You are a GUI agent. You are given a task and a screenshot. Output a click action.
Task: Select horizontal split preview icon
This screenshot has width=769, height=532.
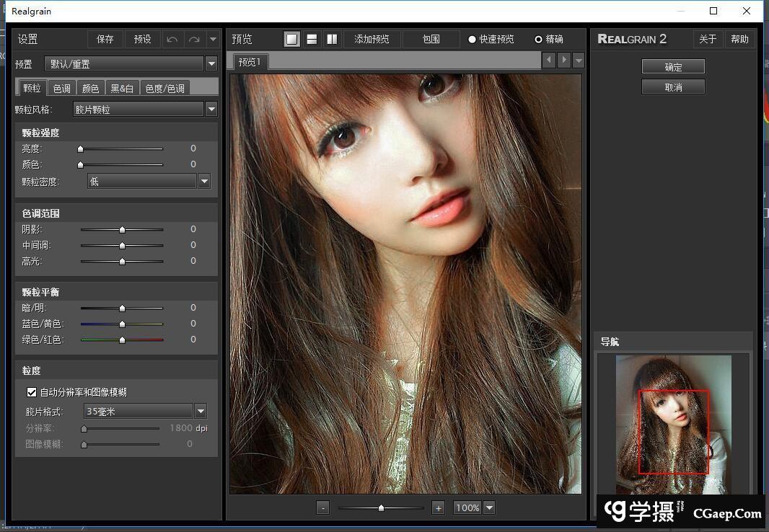point(312,39)
